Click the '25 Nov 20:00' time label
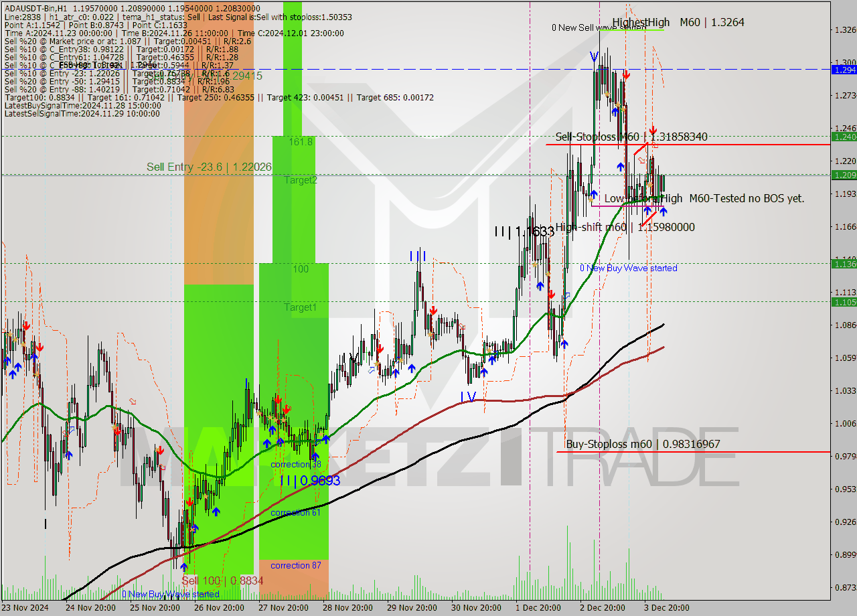The width and height of the screenshot is (857, 616). (x=155, y=608)
